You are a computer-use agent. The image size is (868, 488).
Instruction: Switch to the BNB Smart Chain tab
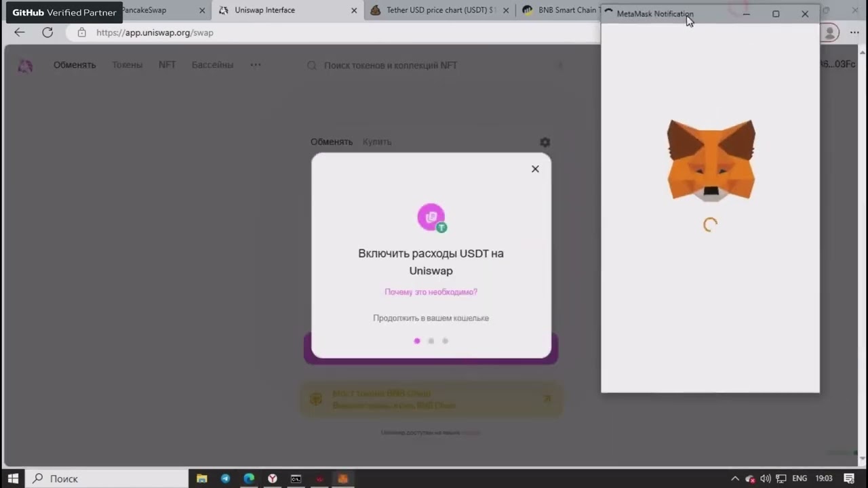pos(560,10)
